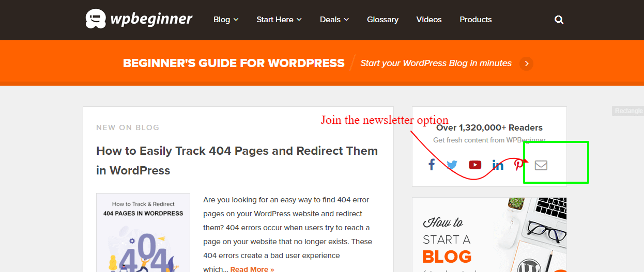Open the Glossary menu item
Image resolution: width=644 pixels, height=272 pixels.
(x=382, y=20)
